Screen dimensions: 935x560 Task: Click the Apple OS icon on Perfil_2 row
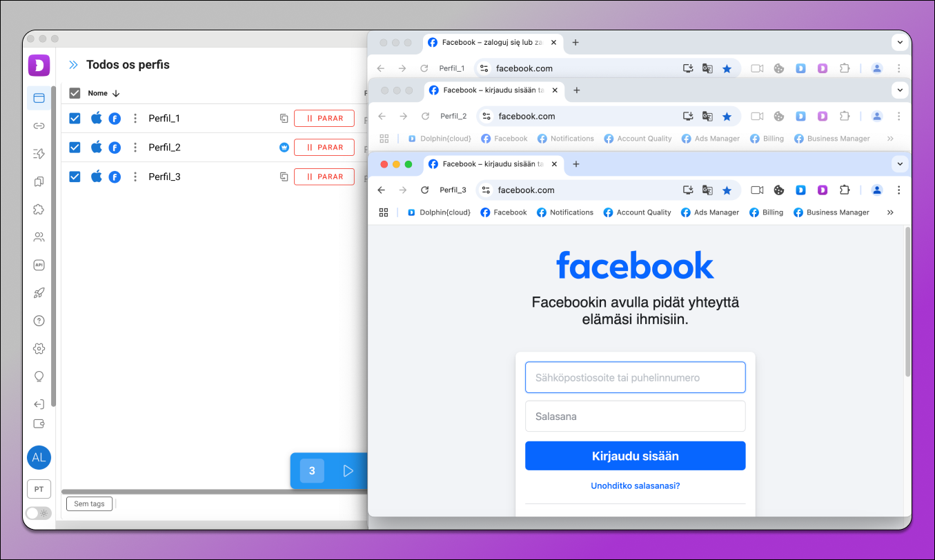click(x=97, y=147)
